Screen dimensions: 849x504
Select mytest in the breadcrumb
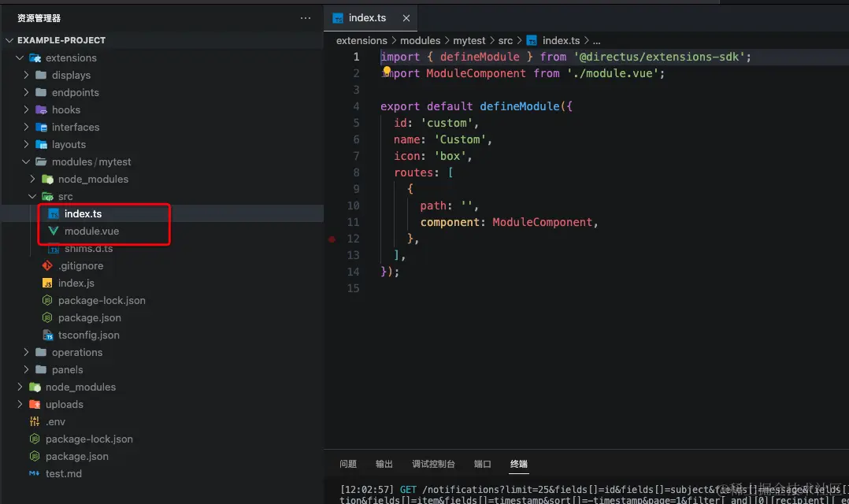(469, 41)
